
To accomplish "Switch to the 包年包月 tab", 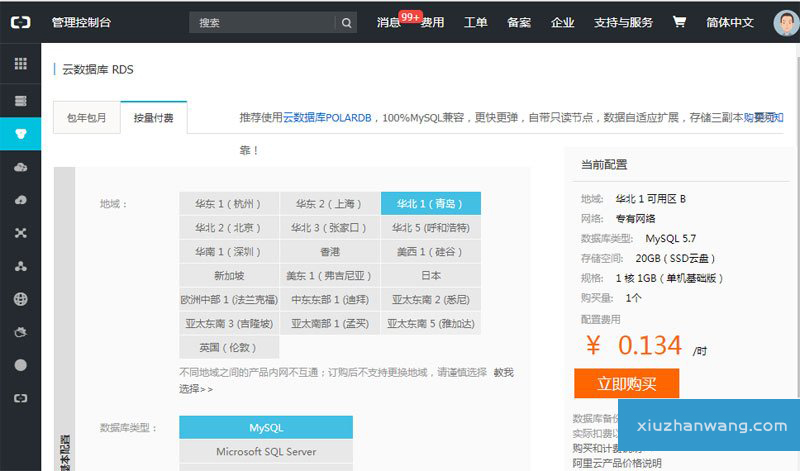I will click(x=86, y=118).
